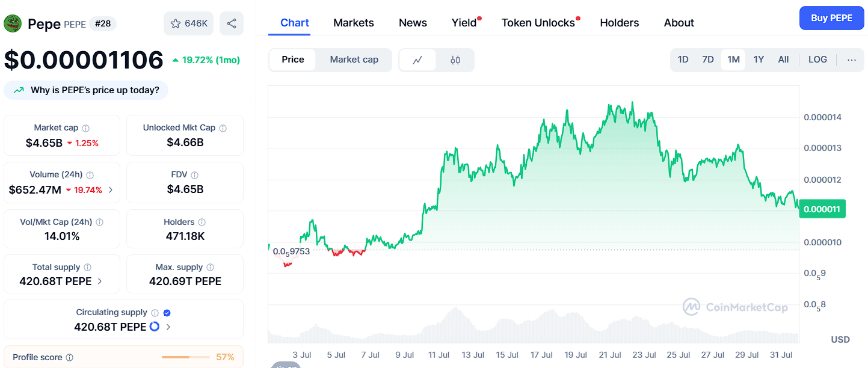Set chart range to 1M

tap(733, 60)
